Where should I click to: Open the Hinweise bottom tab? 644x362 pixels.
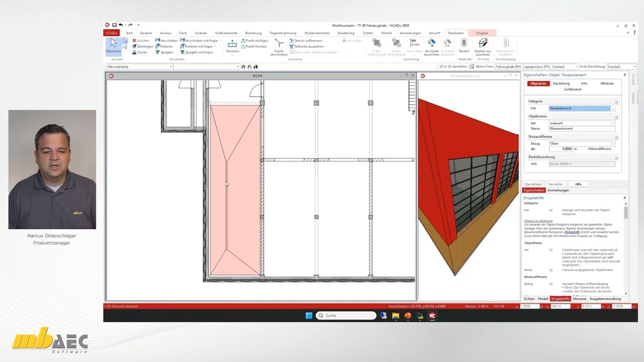[580, 299]
